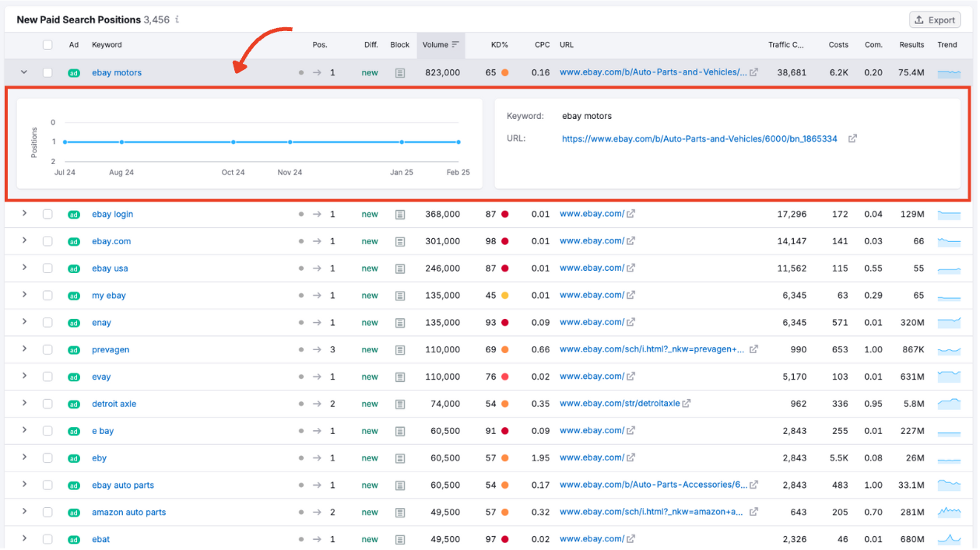Sort by the KD% column header

click(x=499, y=45)
